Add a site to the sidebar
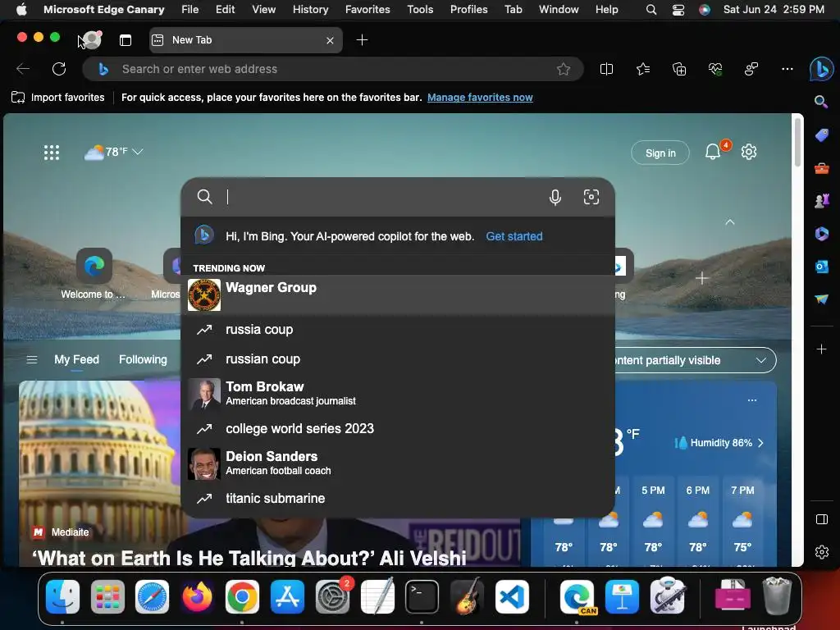The height and width of the screenshot is (630, 840). tap(821, 349)
